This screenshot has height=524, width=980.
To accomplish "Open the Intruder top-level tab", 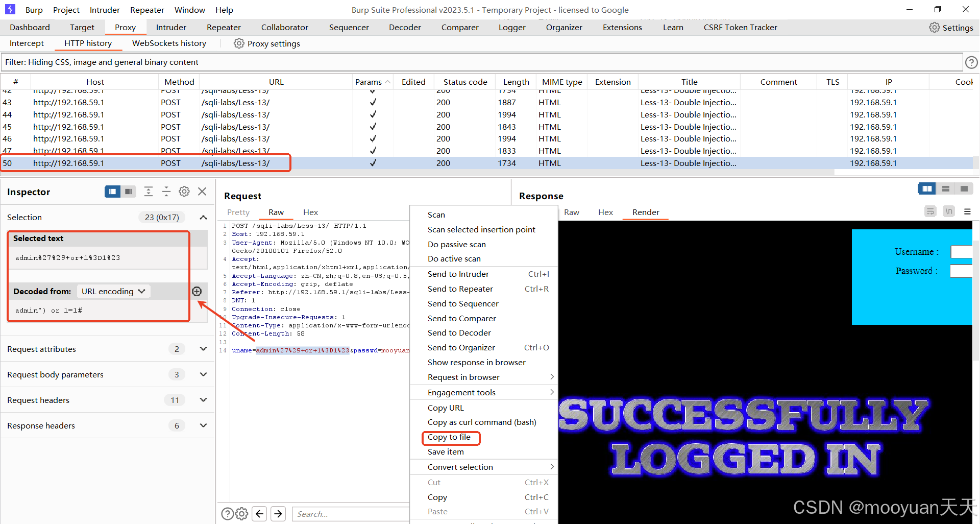I will click(x=171, y=27).
